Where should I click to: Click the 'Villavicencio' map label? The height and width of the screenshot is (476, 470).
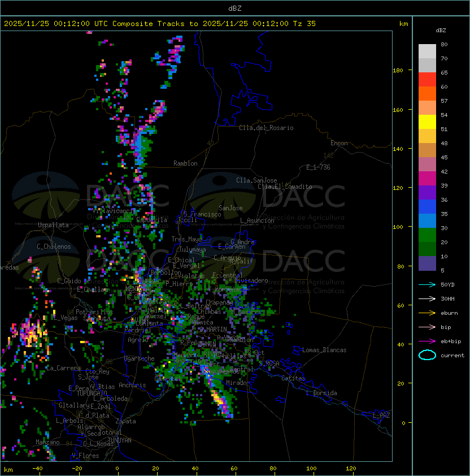coord(114,211)
